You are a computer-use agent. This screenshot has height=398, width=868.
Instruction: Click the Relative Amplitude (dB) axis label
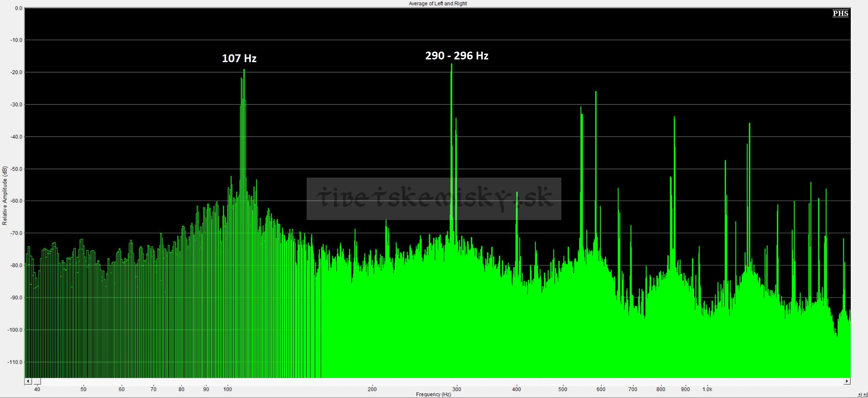pos(4,196)
